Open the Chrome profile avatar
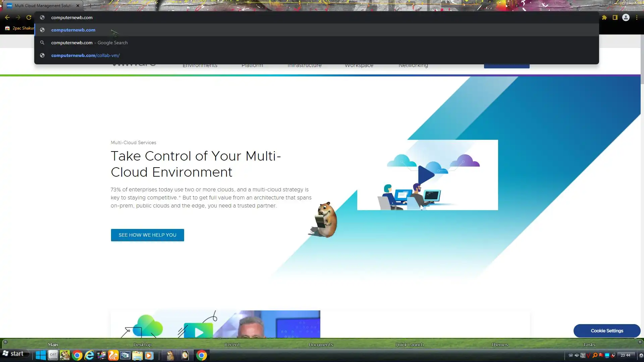 click(626, 17)
